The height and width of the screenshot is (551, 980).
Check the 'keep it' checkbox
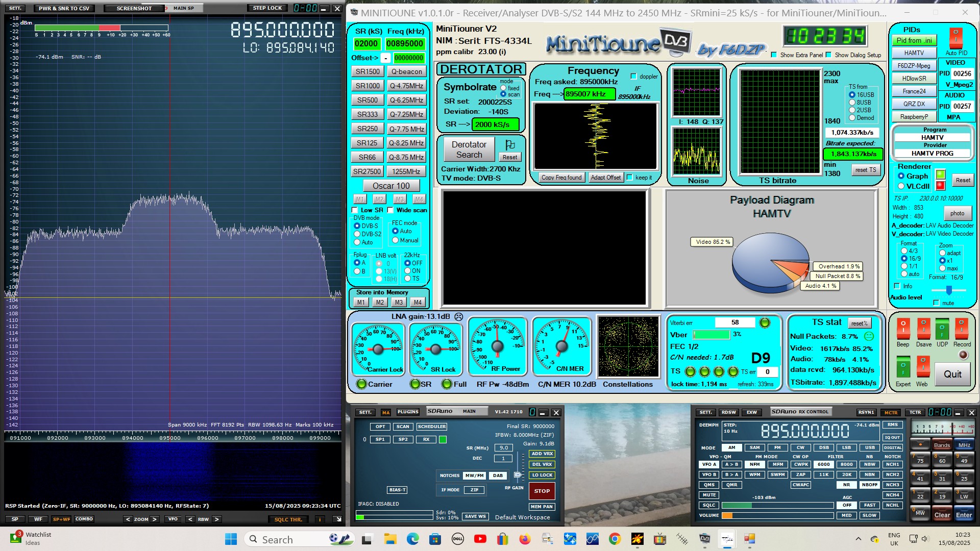point(629,178)
